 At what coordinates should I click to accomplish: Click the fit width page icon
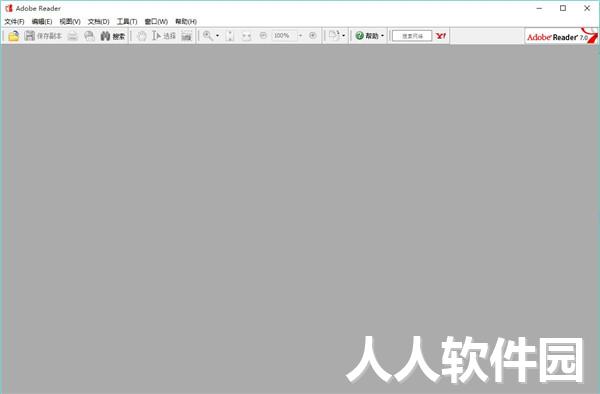[x=246, y=36]
